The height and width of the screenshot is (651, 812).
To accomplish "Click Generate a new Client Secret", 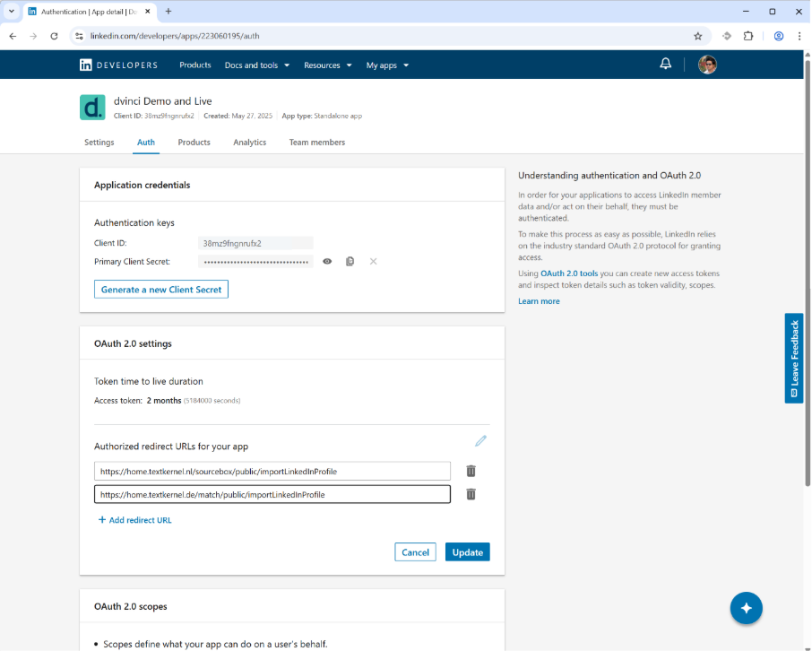I will click(x=161, y=290).
